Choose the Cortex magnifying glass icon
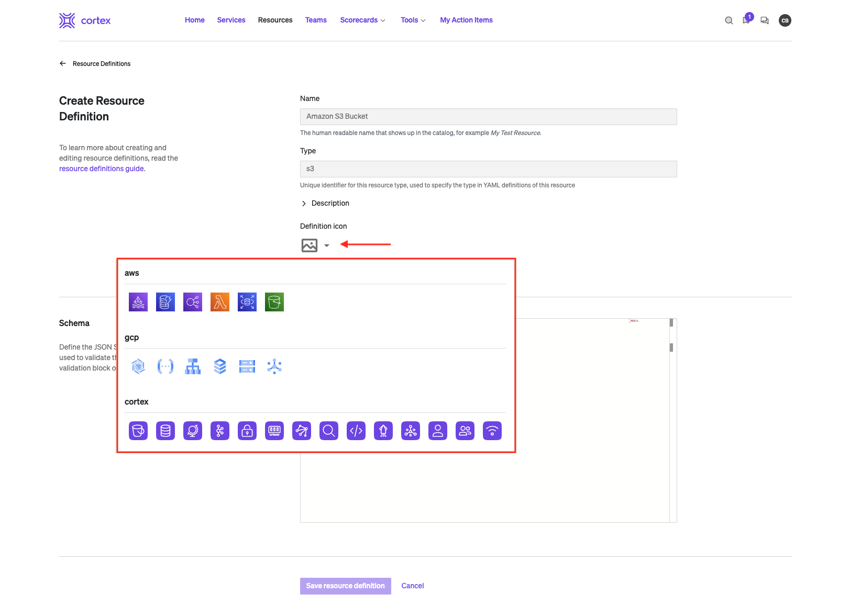The image size is (850, 616). (x=329, y=431)
